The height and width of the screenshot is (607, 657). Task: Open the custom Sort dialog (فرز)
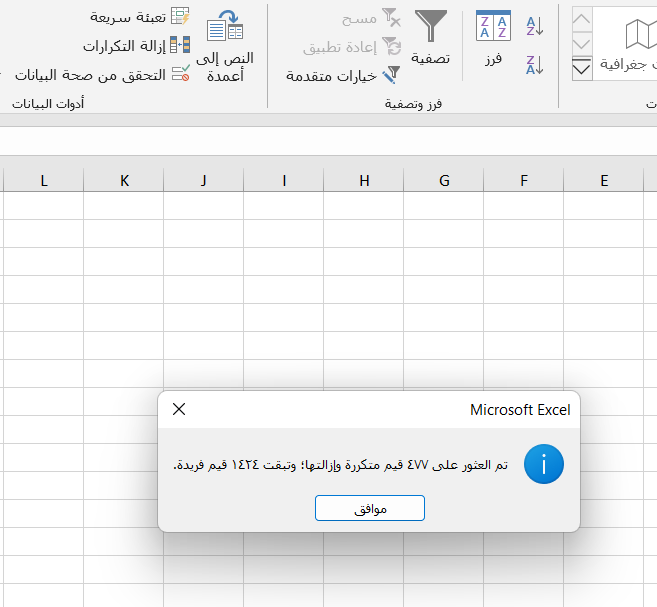coord(493,38)
